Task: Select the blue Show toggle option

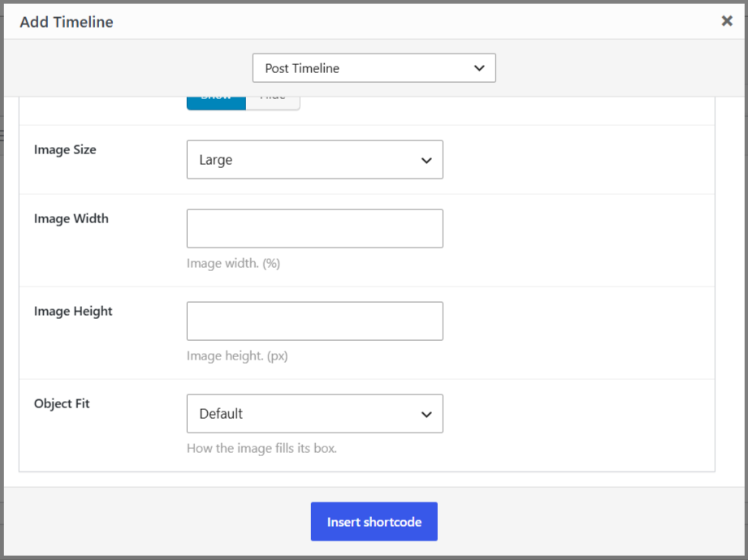Action: pos(216,103)
